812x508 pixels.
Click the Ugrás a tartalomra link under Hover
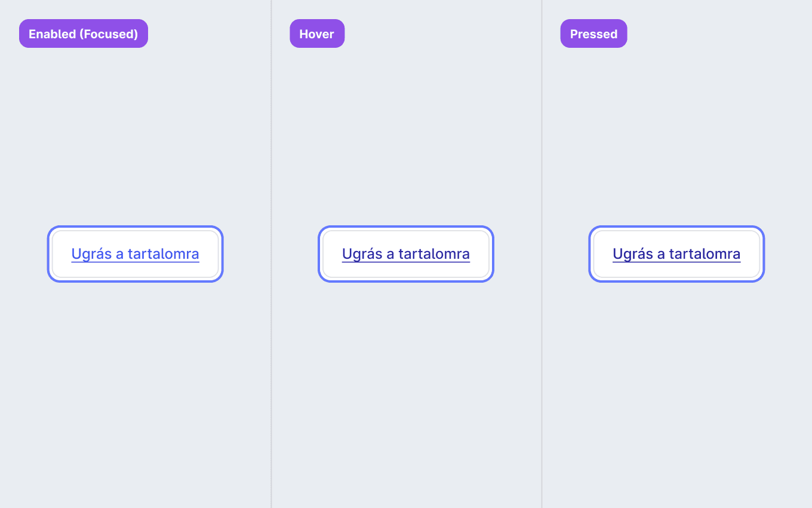[406, 254]
